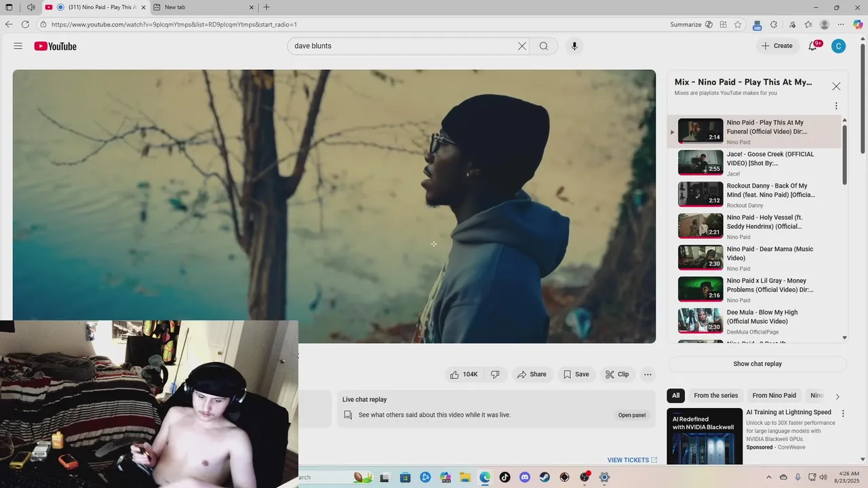This screenshot has height=488, width=868.
Task: Open browser extensions puzzle icon
Action: [x=774, y=24]
